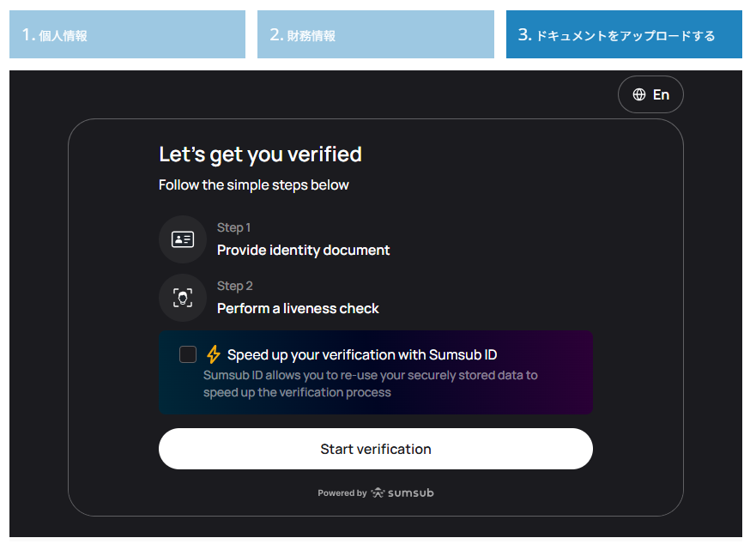
Task: Select the 3. ドキュメントをアップロードする tab
Action: click(624, 34)
